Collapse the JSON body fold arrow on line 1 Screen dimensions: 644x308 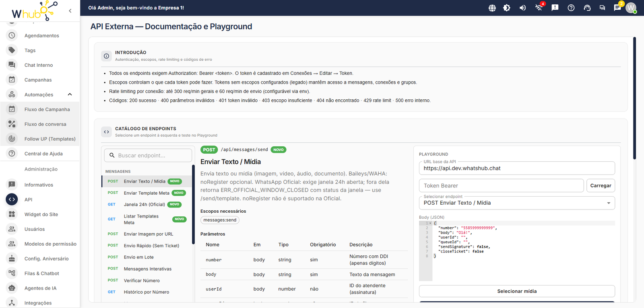430,223
